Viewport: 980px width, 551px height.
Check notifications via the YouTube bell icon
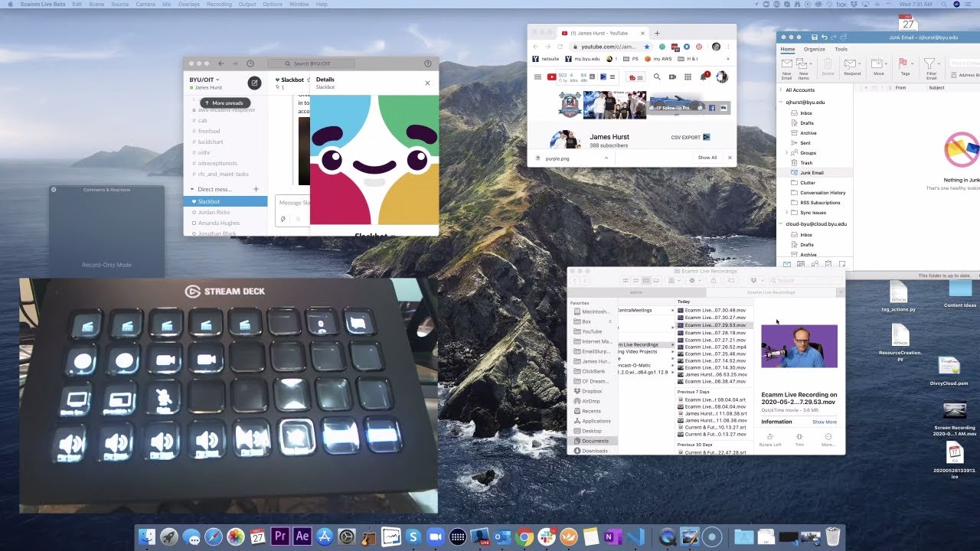tap(702, 77)
